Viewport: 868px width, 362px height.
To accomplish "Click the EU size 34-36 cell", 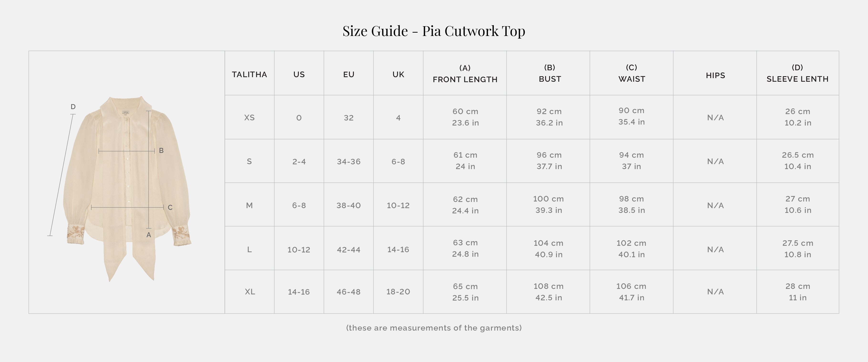I will [x=348, y=162].
